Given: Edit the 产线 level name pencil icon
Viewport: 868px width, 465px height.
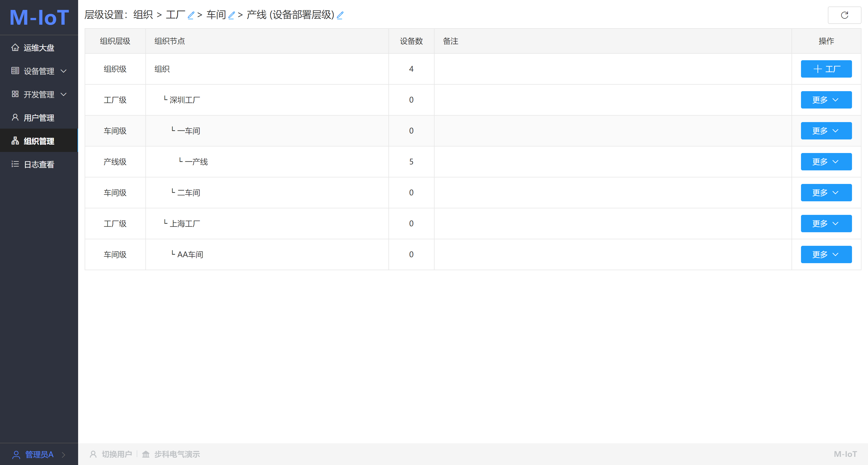Looking at the screenshot, I should (340, 15).
